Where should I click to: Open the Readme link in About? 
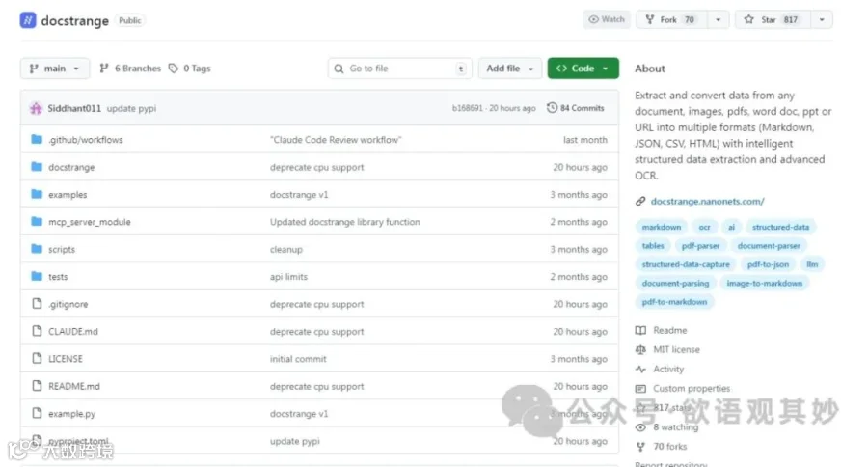click(x=662, y=330)
